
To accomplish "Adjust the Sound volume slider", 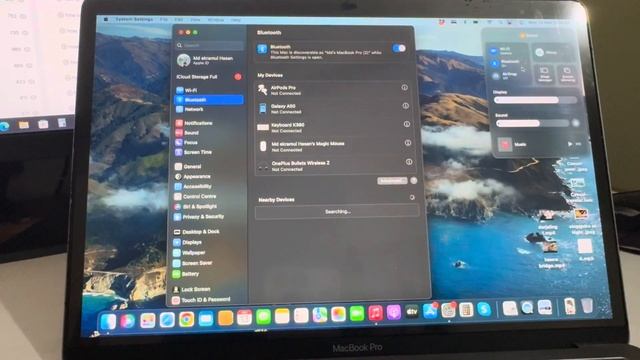I will [x=532, y=123].
